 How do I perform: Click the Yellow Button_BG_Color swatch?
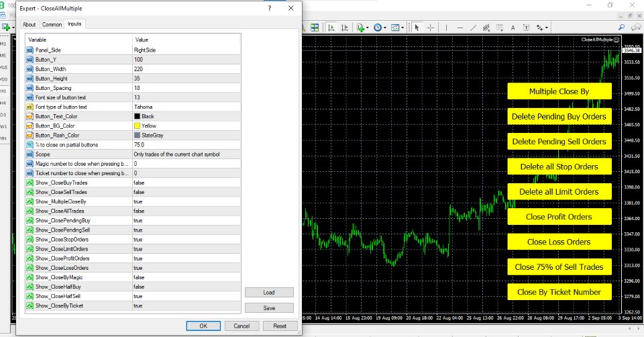(x=137, y=126)
